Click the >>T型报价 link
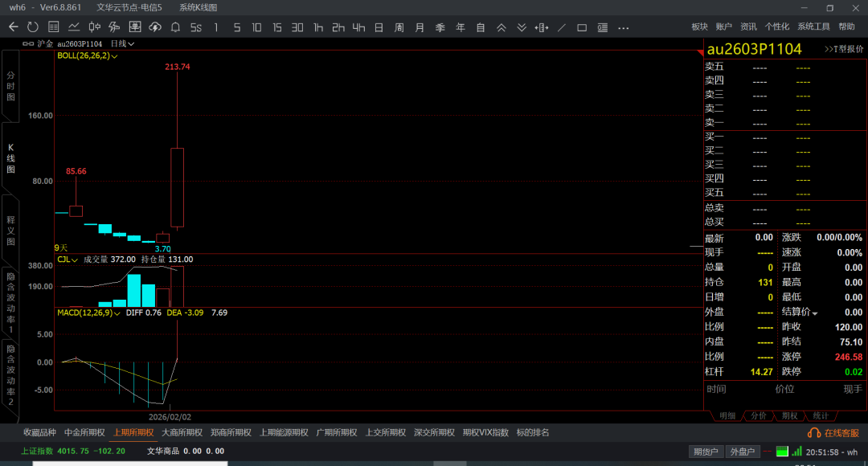The image size is (868, 466). (x=844, y=49)
